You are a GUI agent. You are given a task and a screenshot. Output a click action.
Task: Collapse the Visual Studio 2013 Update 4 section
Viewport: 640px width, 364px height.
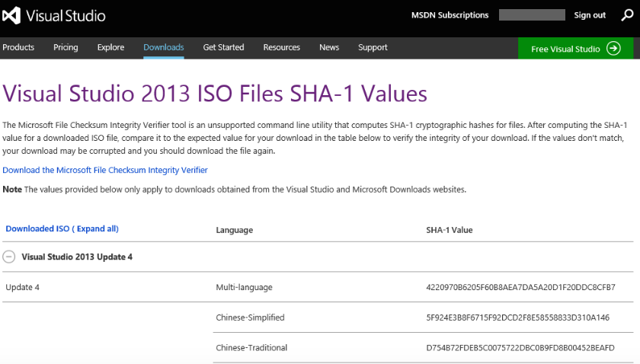[9, 257]
